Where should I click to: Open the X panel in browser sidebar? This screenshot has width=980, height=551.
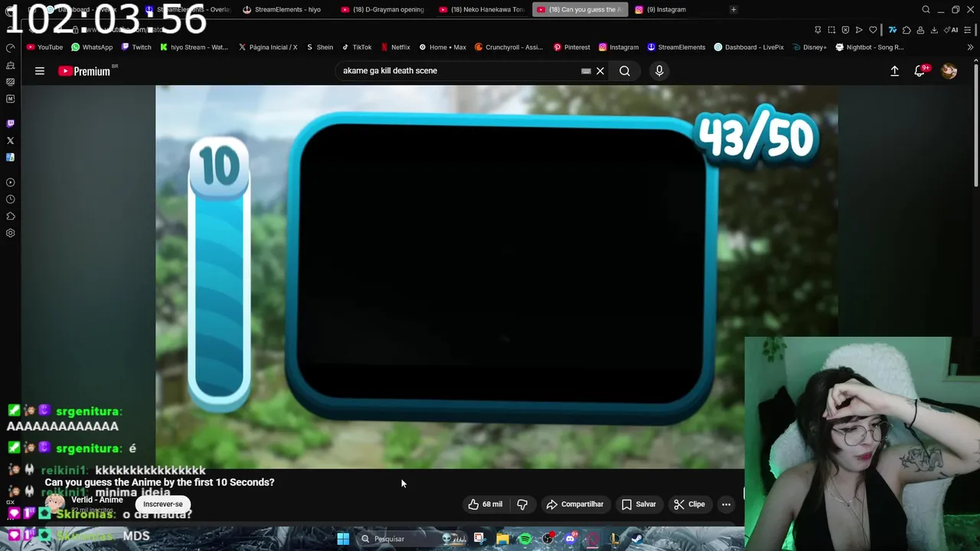(x=10, y=141)
